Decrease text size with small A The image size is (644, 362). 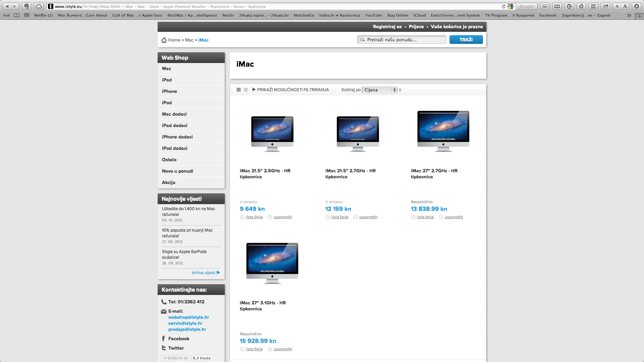pos(617,6)
